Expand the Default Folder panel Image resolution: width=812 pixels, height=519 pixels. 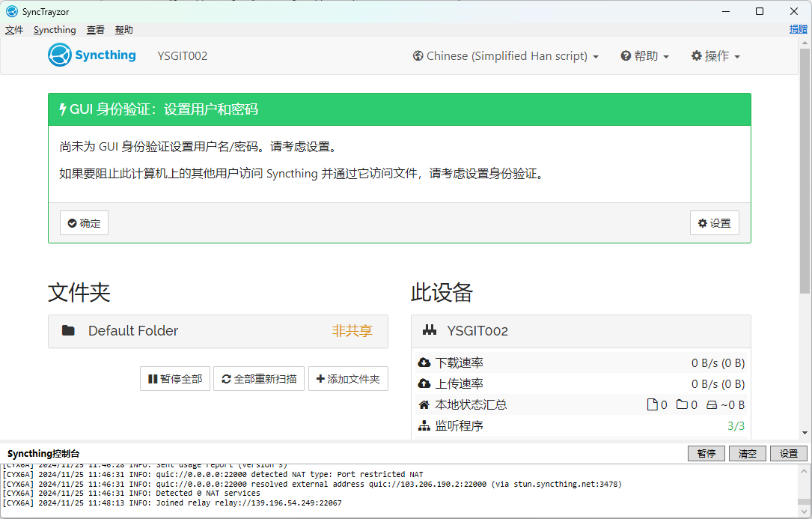pos(218,331)
